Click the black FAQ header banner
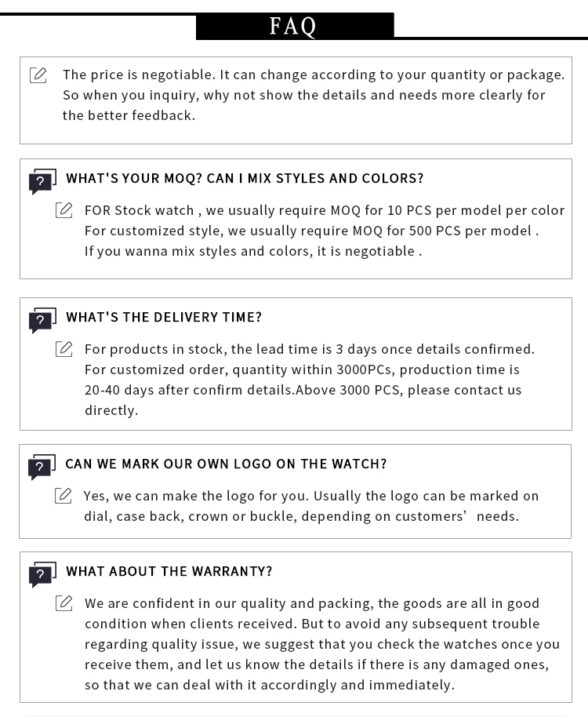The height and width of the screenshot is (717, 588). [x=294, y=26]
